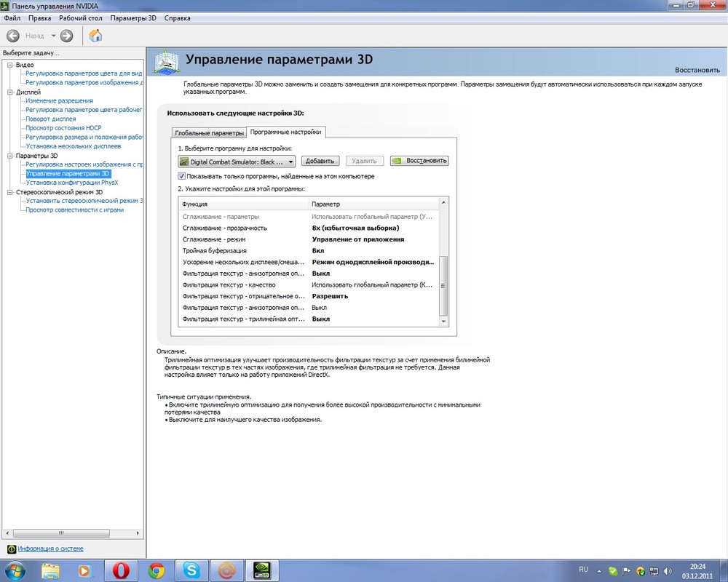Open Windows Start menu orb
The width and height of the screenshot is (728, 582).
[x=15, y=570]
